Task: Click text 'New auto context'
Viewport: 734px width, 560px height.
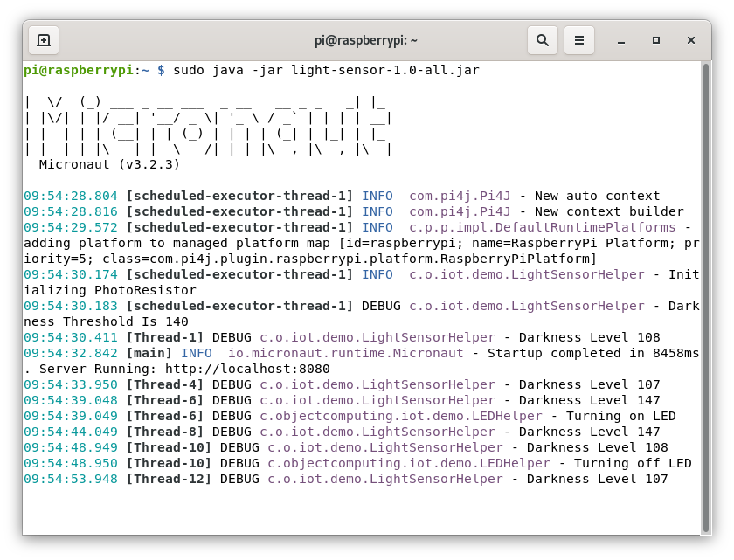Action: (598, 196)
